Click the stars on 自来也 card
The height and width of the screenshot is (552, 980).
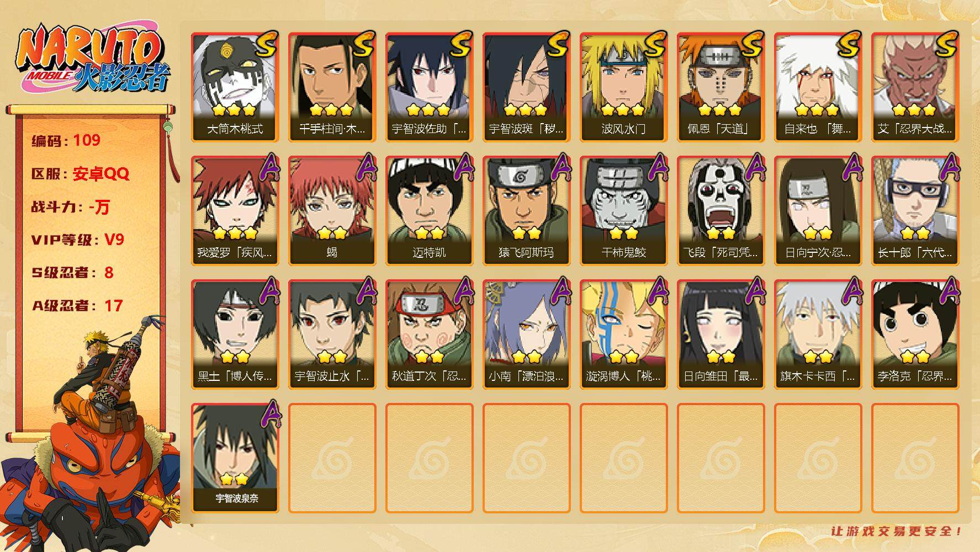pos(817,110)
